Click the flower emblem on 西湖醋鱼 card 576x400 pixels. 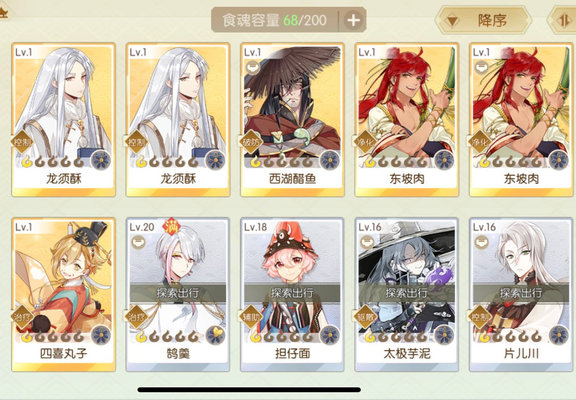[x=330, y=160]
